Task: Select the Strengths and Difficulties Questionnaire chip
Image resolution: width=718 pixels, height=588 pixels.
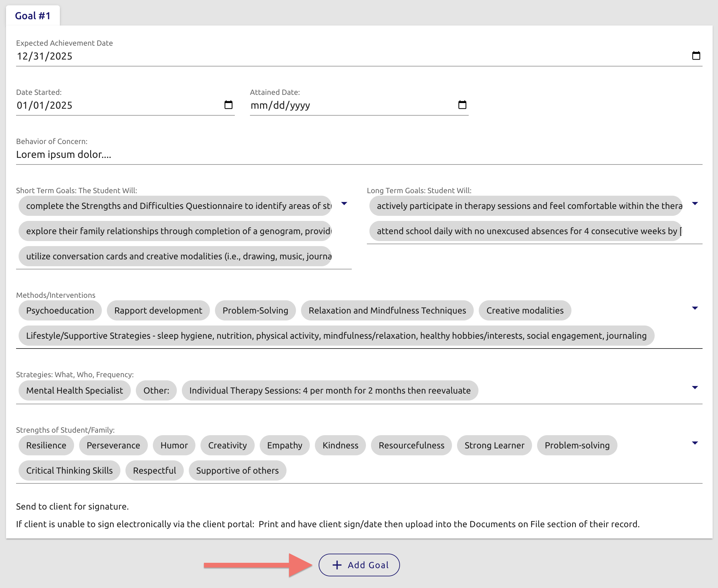Action: 175,205
